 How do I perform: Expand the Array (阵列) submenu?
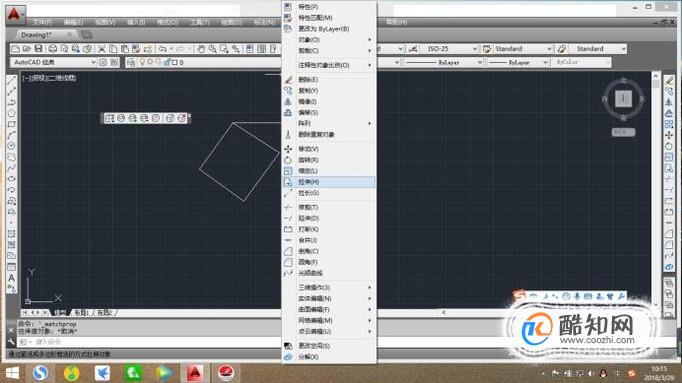329,123
